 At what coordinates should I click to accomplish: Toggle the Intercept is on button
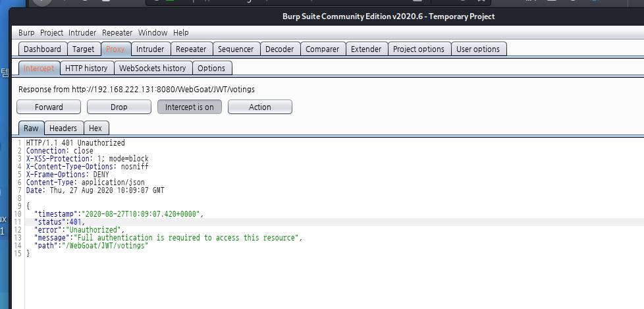[190, 107]
